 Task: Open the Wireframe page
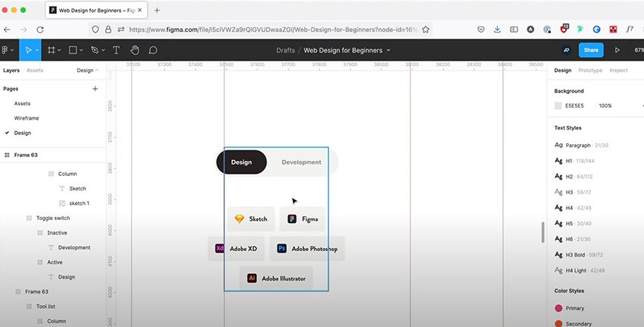(27, 118)
